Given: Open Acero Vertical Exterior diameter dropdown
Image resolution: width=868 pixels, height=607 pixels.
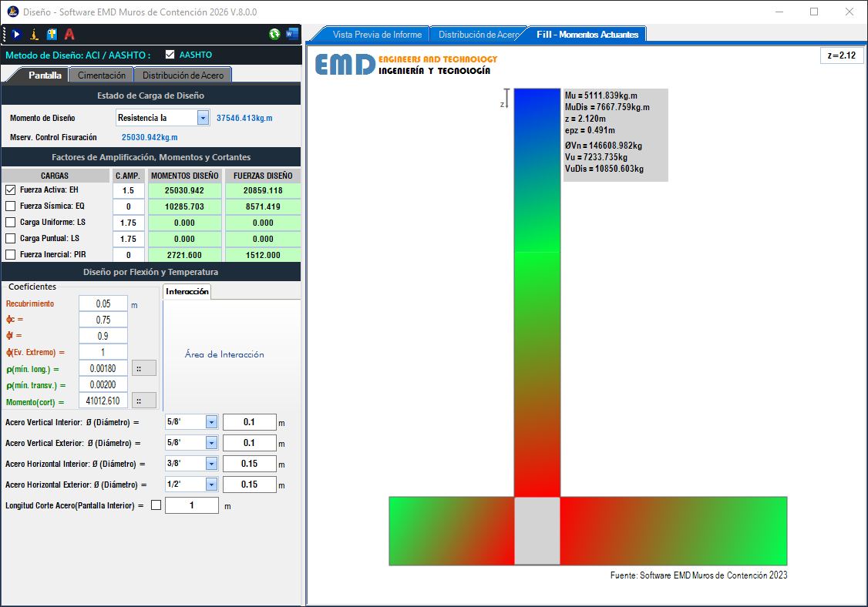Looking at the screenshot, I should point(211,443).
